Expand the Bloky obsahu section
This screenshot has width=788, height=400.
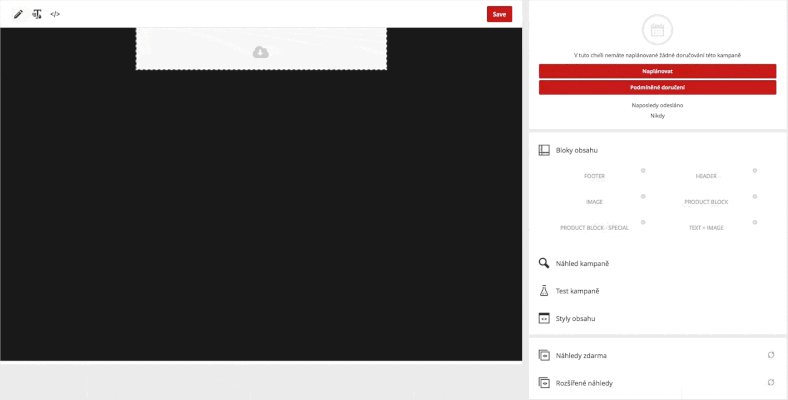click(x=577, y=150)
